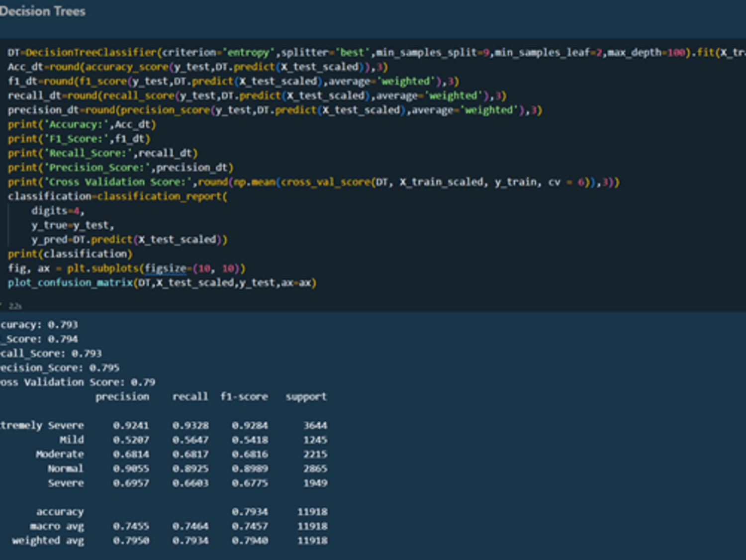Click the accuracy f1-score value 0.7934
Viewport: 746px width, 560px height.
click(x=250, y=512)
